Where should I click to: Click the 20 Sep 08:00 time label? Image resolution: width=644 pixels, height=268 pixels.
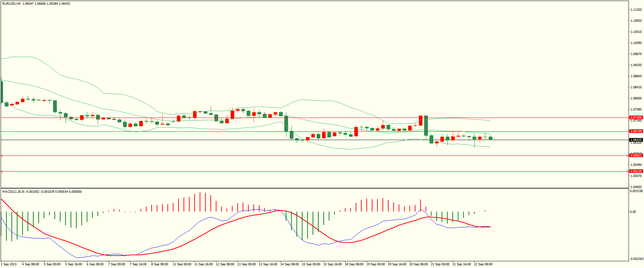tap(418, 264)
